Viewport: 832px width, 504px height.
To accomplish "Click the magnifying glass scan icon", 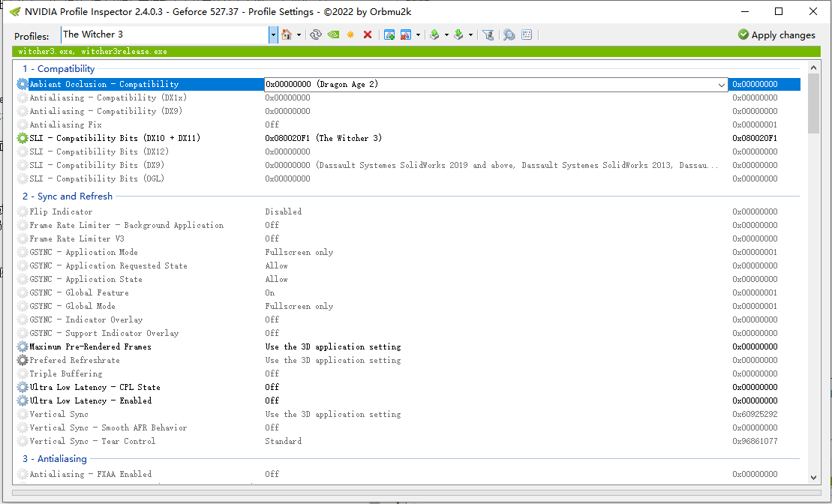I will (509, 34).
